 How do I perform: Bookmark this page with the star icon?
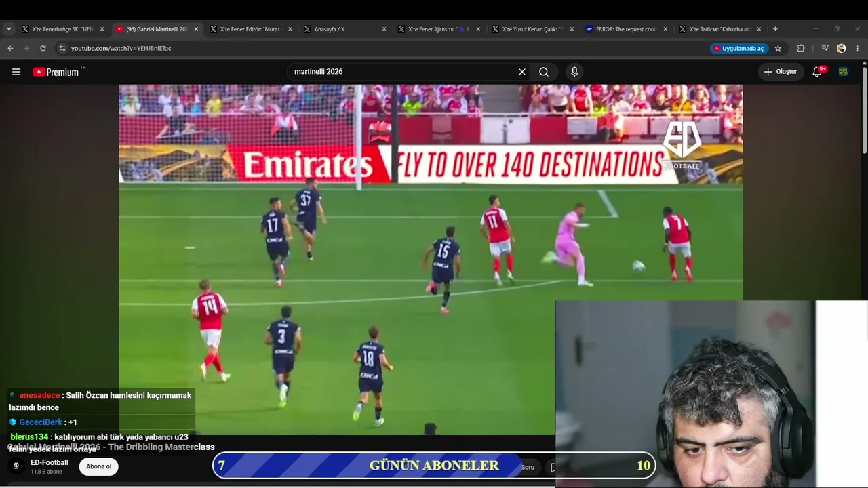(x=778, y=48)
